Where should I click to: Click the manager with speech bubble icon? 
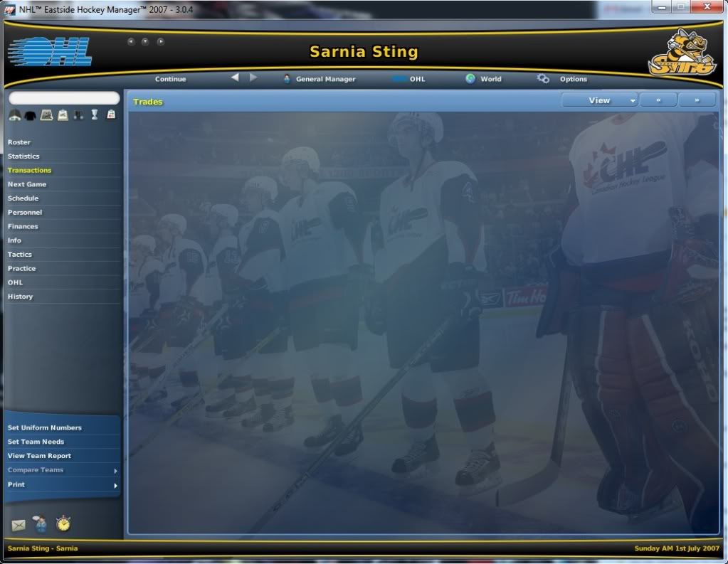point(41,523)
